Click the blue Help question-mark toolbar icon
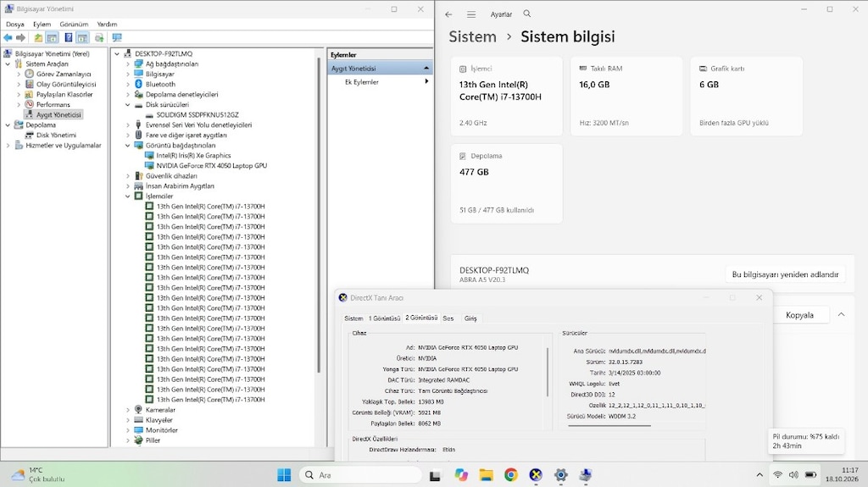 coord(68,37)
